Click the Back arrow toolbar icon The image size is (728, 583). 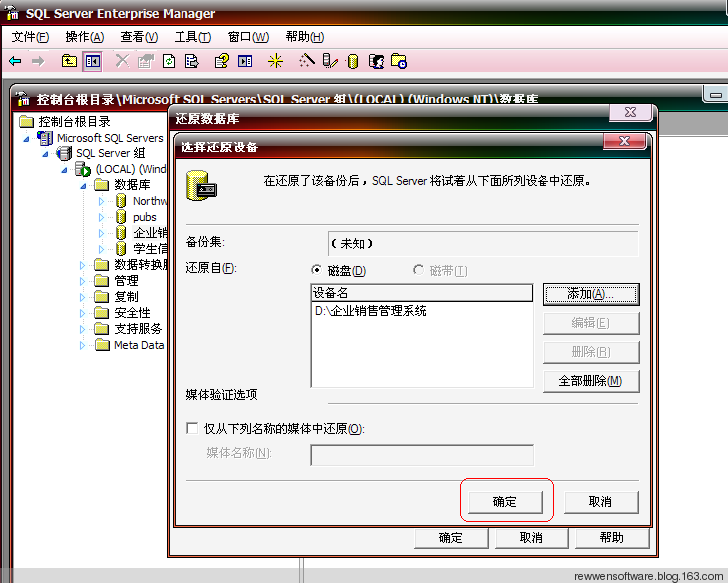pos(15,61)
